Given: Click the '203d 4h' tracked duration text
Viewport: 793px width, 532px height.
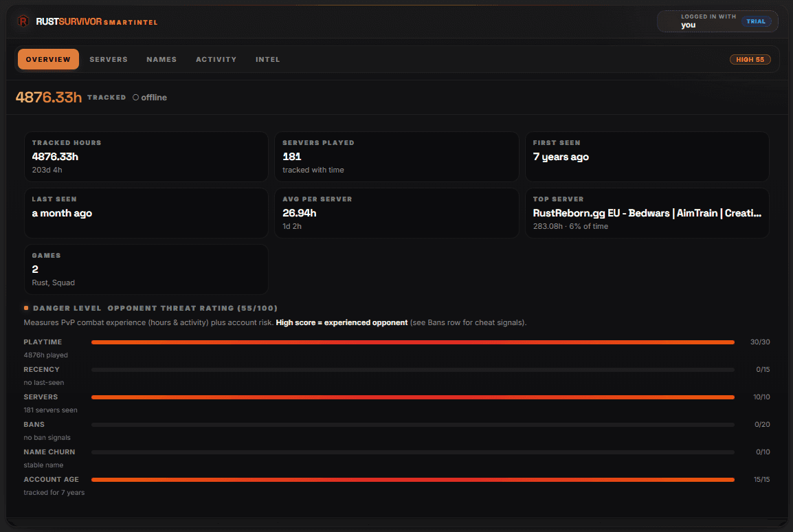Looking at the screenshot, I should [47, 170].
